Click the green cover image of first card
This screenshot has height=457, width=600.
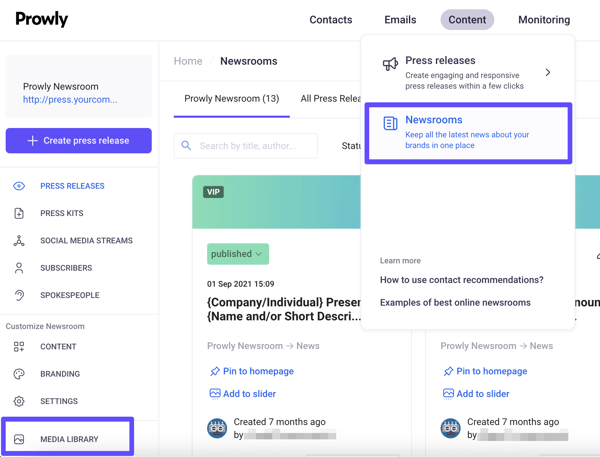(276, 202)
